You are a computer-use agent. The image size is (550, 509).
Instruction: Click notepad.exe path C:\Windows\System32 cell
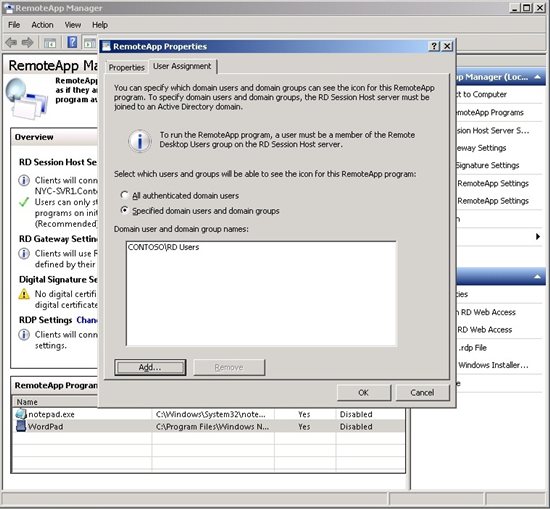213,414
